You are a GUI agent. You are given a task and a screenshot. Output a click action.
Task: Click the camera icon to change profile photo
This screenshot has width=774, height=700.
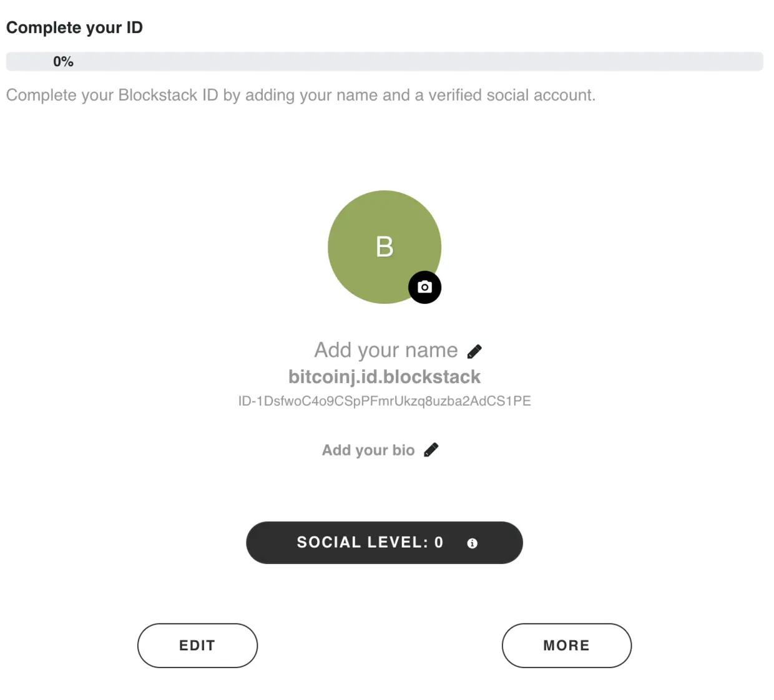(424, 287)
